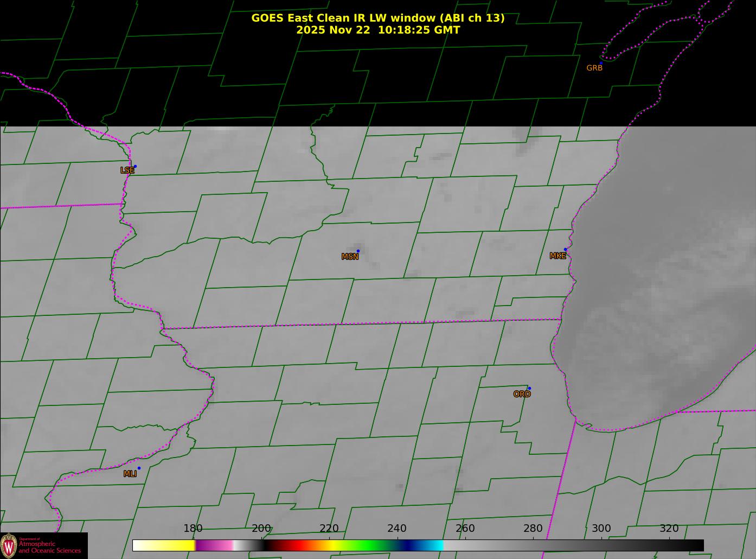Select the MSN station label

[x=350, y=257]
